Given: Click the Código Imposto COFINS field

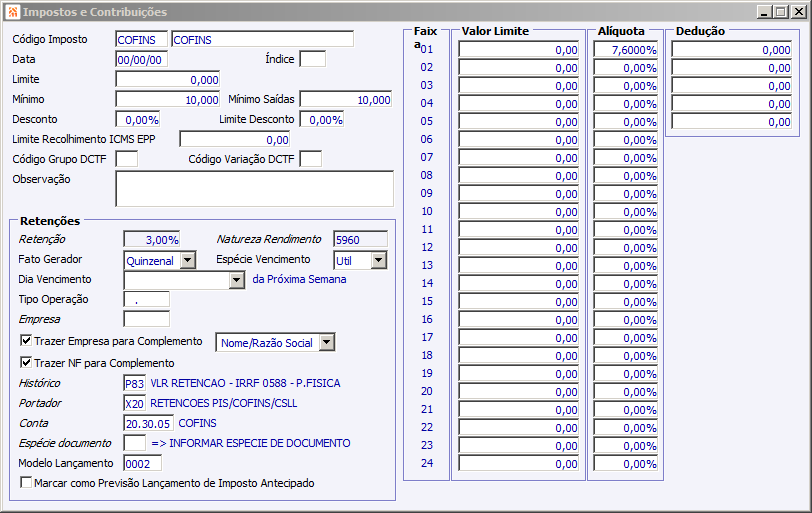Looking at the screenshot, I should (141, 40).
